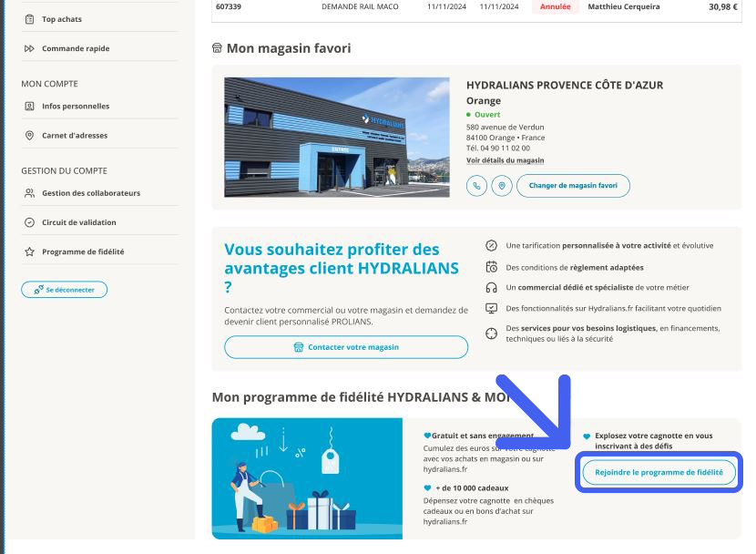The height and width of the screenshot is (554, 756).
Task: Click the Circuit de validation check icon
Action: (x=29, y=222)
